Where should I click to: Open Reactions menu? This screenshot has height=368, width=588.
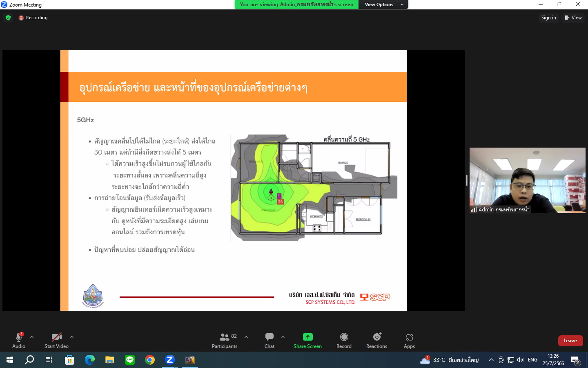point(376,340)
